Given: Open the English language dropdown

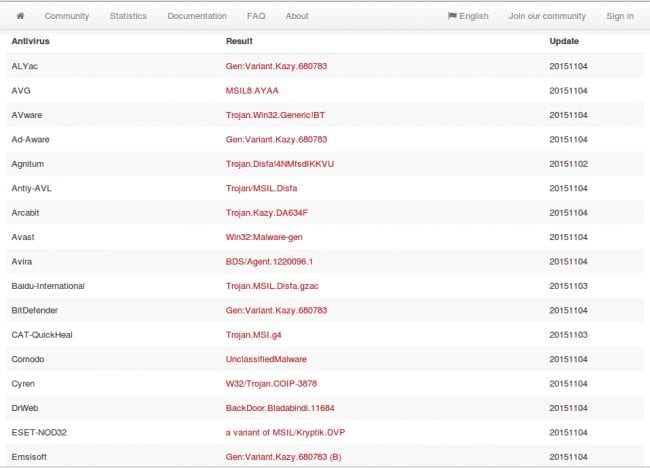Looking at the screenshot, I should (x=468, y=16).
